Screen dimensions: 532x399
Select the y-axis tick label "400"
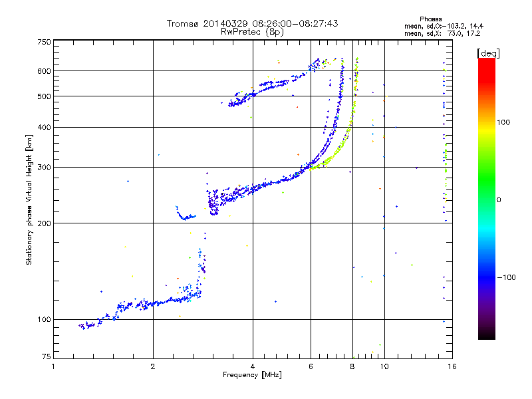pyautogui.click(x=44, y=128)
